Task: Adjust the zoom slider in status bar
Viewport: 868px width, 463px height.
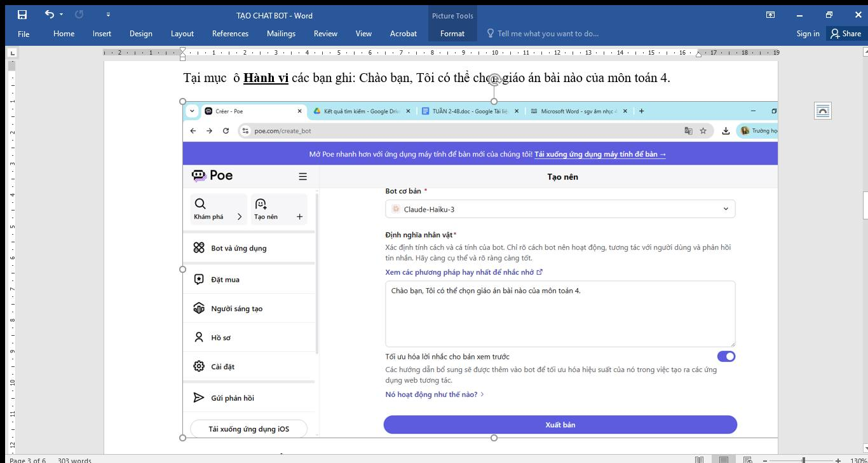Action: tap(803, 460)
